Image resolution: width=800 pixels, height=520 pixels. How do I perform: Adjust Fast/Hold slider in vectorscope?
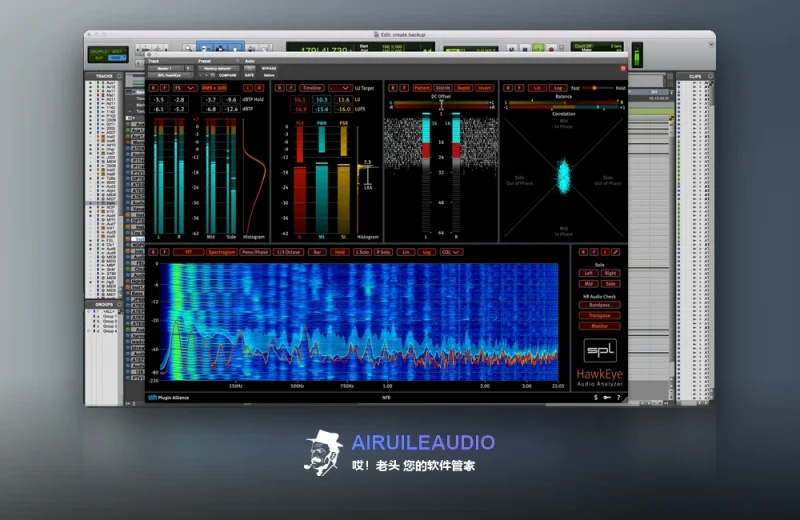[595, 88]
